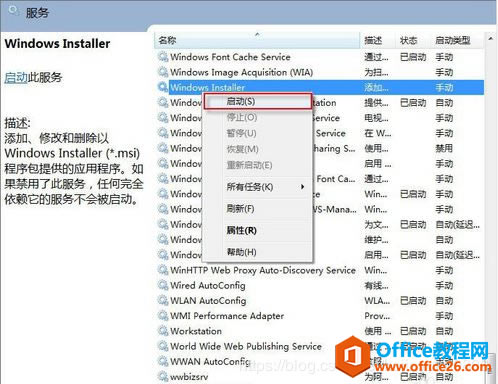This screenshot has height=384, width=498.
Task: Click 手动 startup type of Wired AutoConfig
Action: (444, 285)
